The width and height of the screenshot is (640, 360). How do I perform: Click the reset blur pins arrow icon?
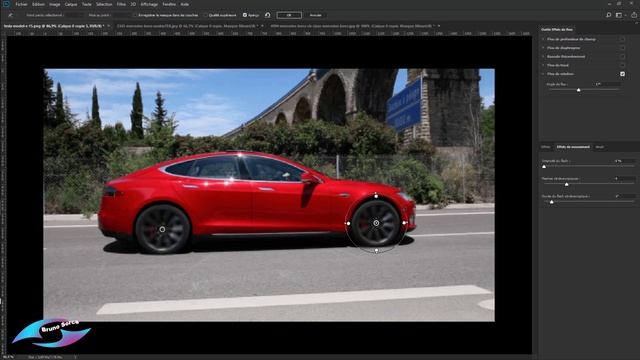[x=268, y=15]
